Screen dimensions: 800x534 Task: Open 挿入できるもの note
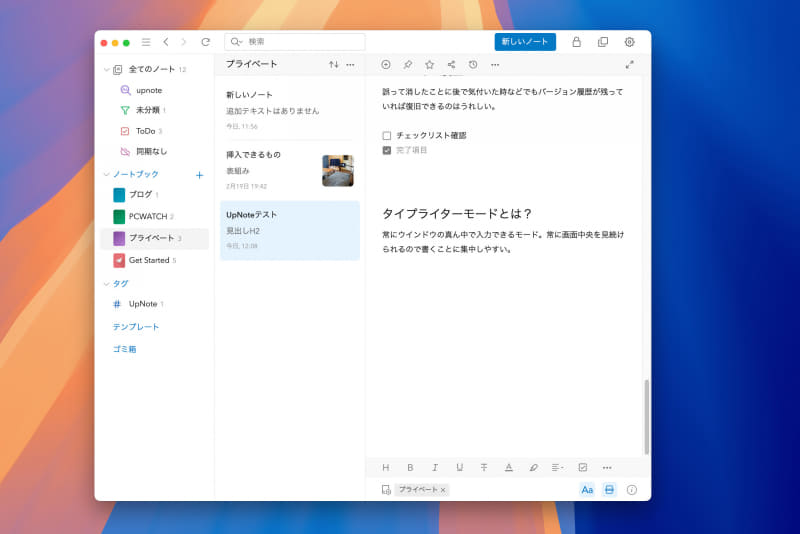coord(290,170)
